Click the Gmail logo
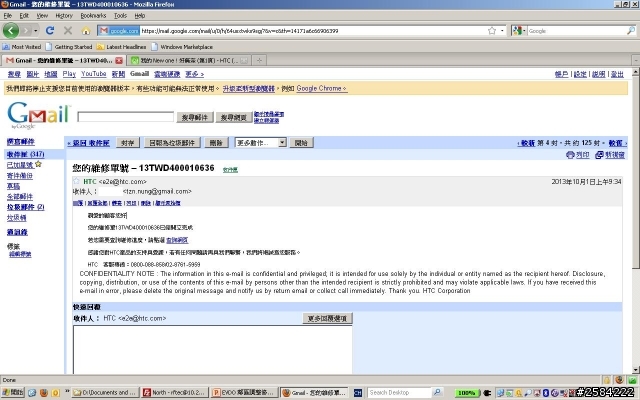The width and height of the screenshot is (640, 400). coord(38,115)
